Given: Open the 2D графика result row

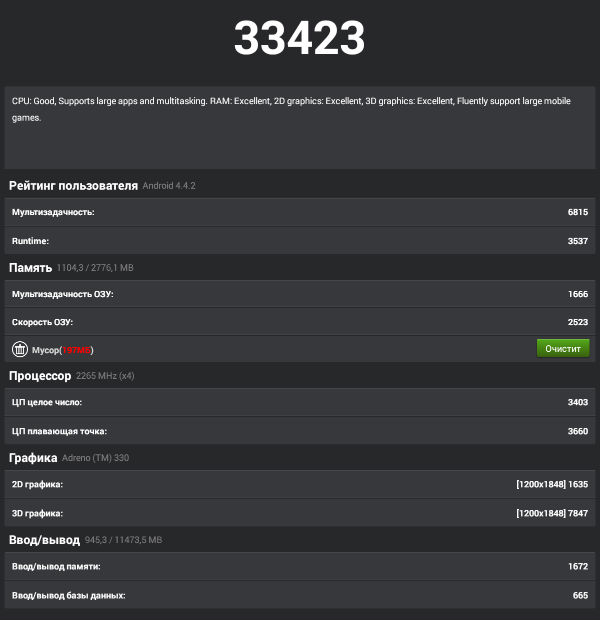Looking at the screenshot, I should [299, 484].
